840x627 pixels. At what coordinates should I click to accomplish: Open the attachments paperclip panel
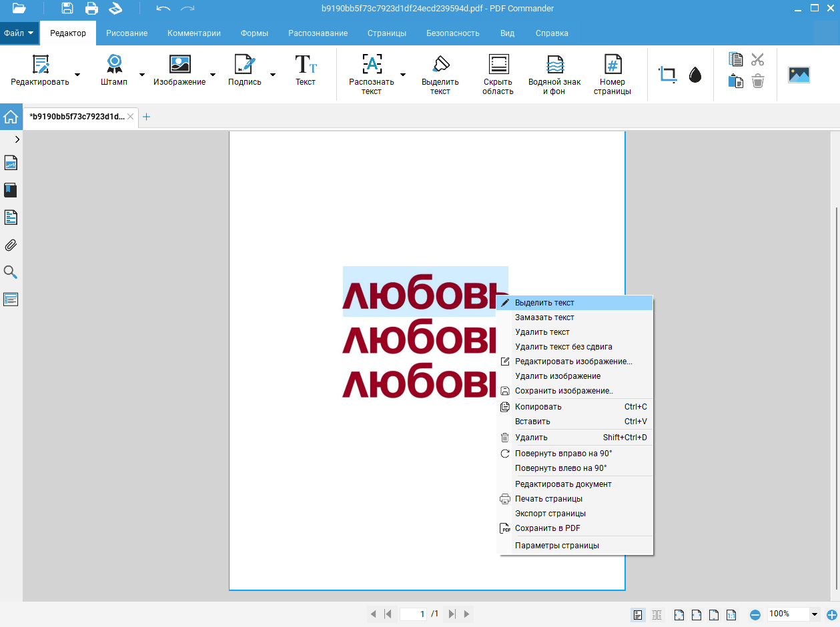(11, 245)
